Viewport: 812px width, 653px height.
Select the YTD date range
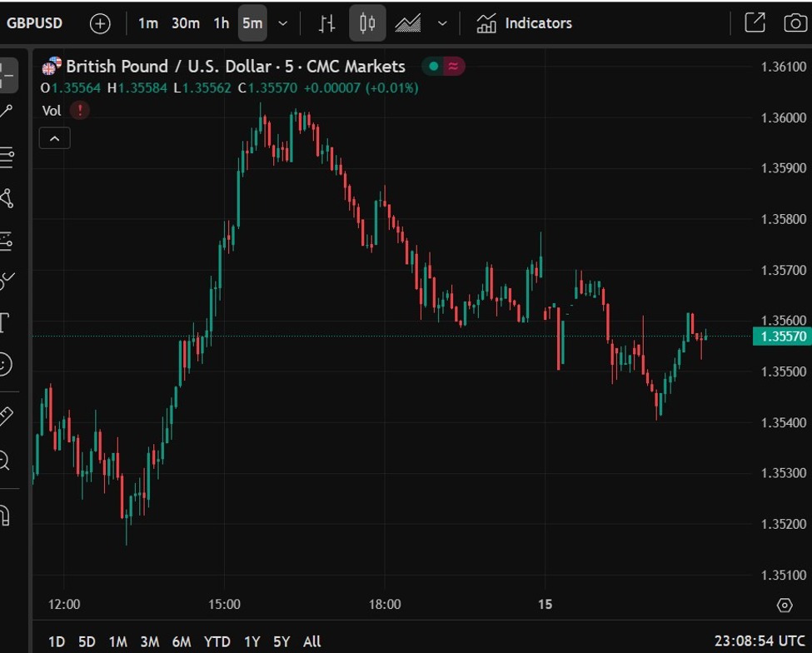(217, 641)
